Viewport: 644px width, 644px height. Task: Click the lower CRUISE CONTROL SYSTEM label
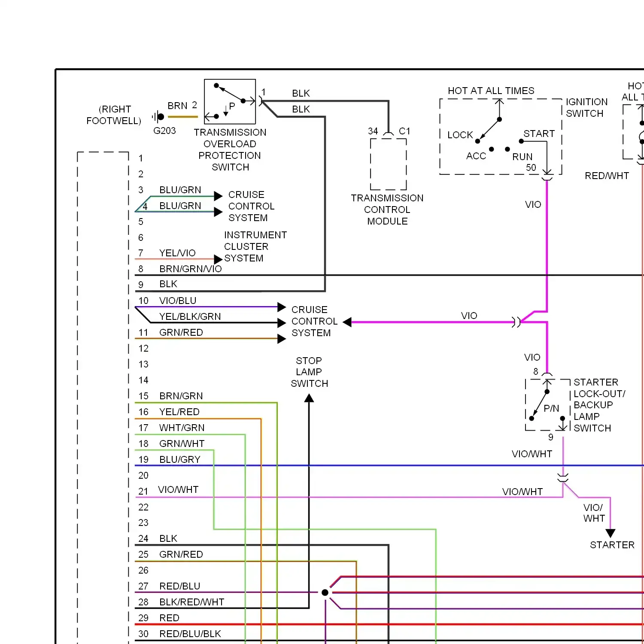pos(315,321)
